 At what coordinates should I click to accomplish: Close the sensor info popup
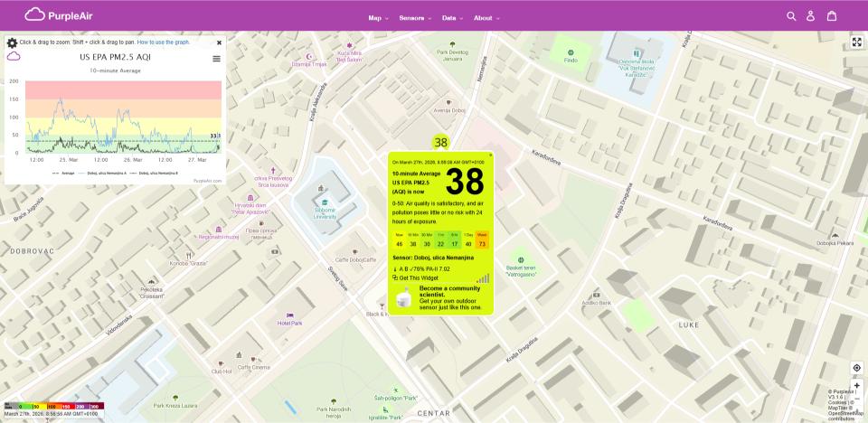coord(490,155)
